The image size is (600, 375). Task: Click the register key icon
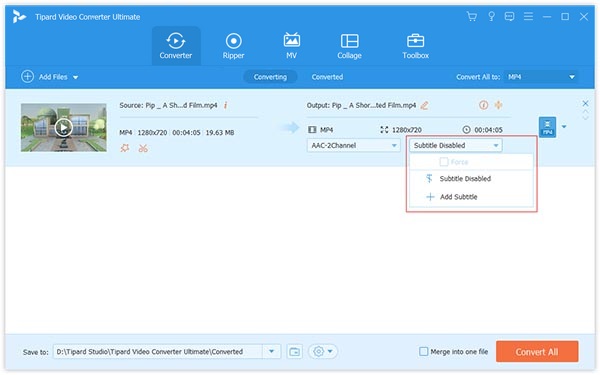491,16
